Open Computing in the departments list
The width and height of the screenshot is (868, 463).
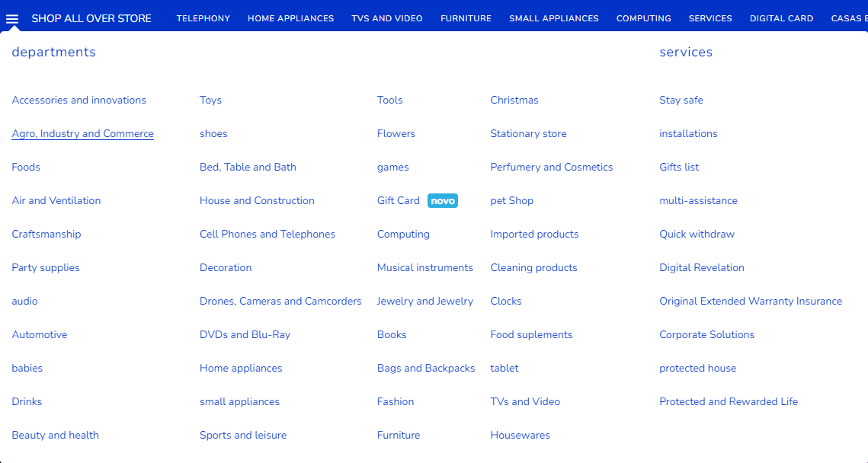404,234
